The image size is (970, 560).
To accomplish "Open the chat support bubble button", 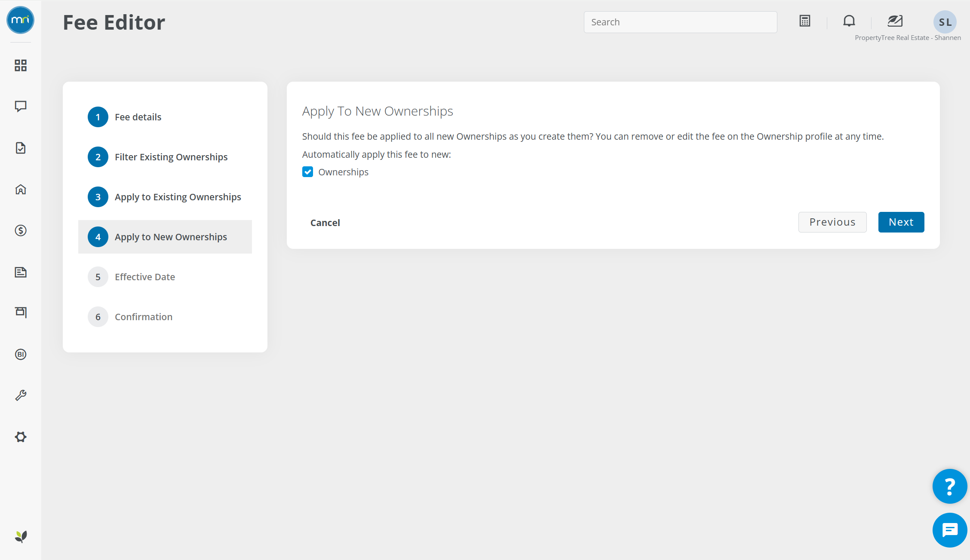I will point(950,530).
